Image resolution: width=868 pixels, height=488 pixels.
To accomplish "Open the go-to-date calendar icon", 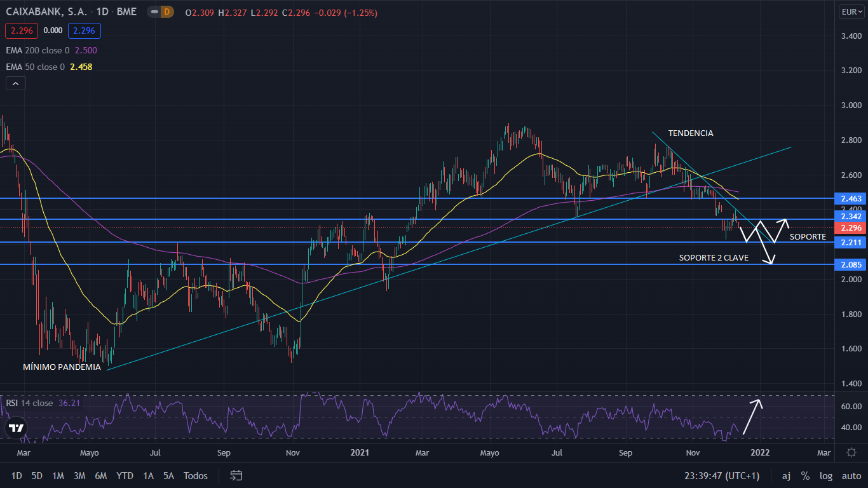I will pyautogui.click(x=236, y=475).
